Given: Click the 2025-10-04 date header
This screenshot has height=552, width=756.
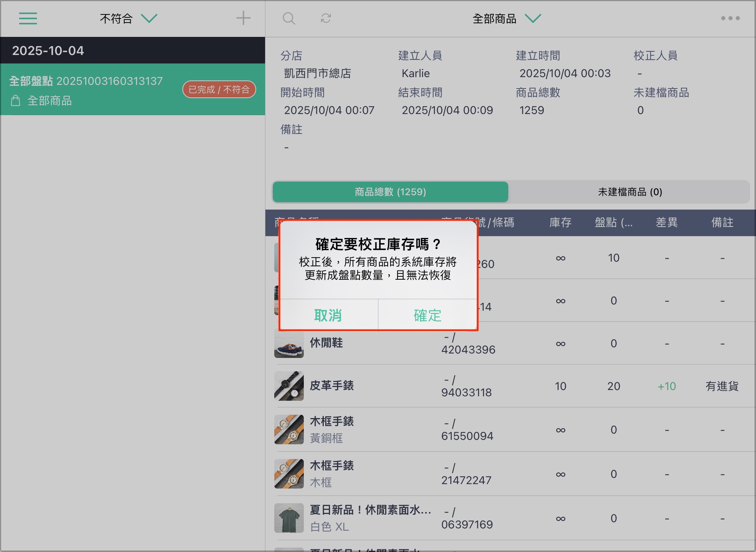Looking at the screenshot, I should [48, 51].
